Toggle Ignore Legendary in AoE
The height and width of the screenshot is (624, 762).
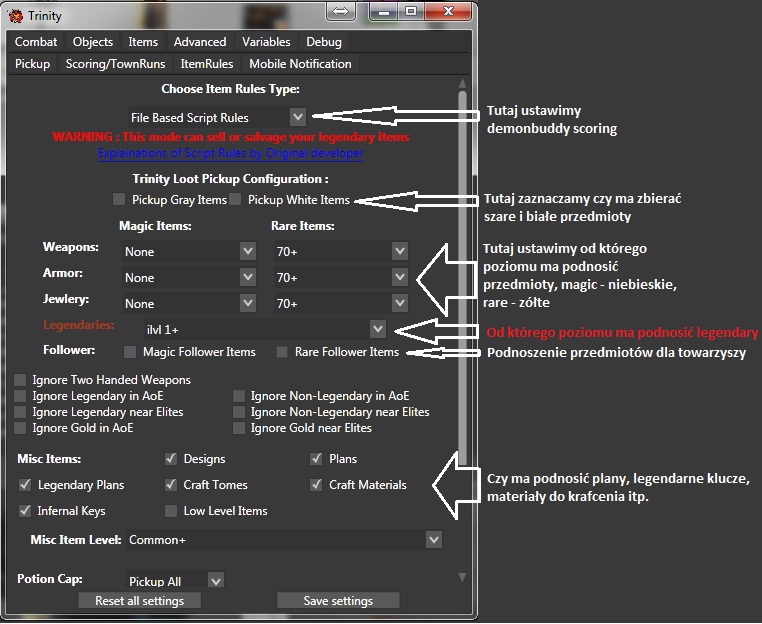[20, 396]
